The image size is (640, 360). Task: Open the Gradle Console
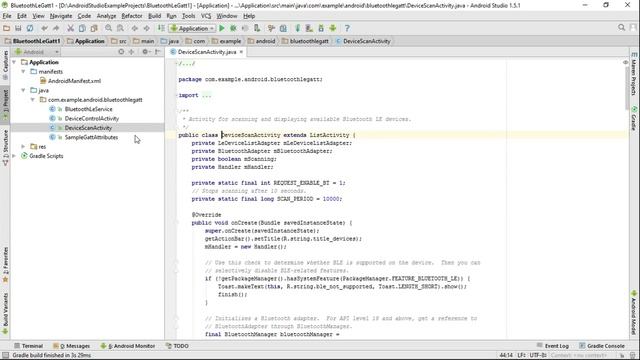point(602,346)
